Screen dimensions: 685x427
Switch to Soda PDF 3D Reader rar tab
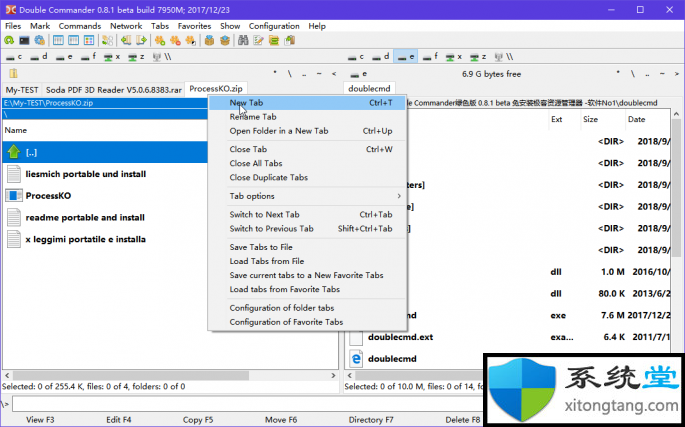(114, 90)
